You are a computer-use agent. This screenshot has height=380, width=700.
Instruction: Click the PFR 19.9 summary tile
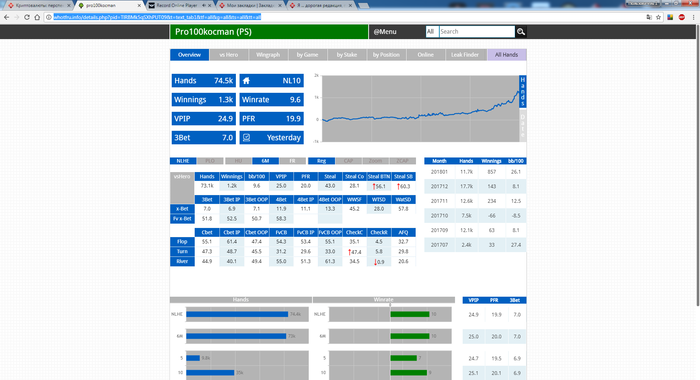(x=271, y=119)
